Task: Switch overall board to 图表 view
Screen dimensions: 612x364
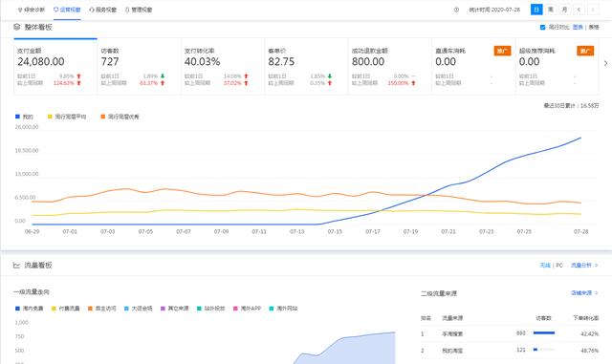Action: click(x=578, y=28)
